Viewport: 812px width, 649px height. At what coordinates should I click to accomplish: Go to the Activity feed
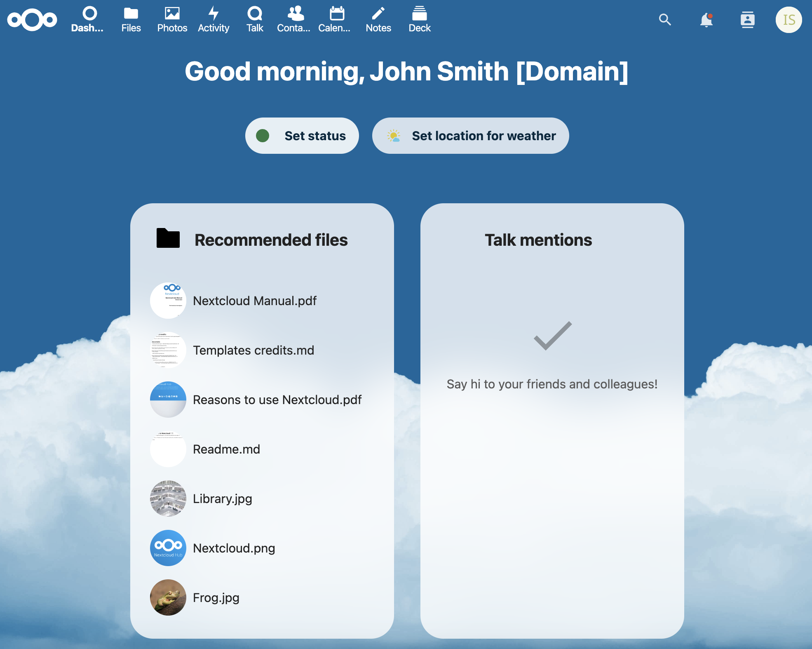tap(214, 19)
